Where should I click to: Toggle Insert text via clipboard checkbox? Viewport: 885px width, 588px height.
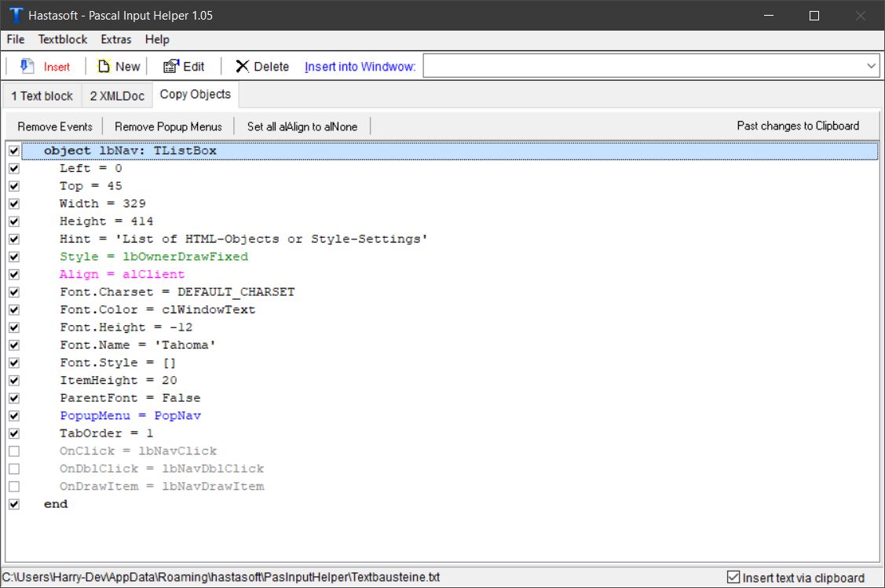point(733,577)
